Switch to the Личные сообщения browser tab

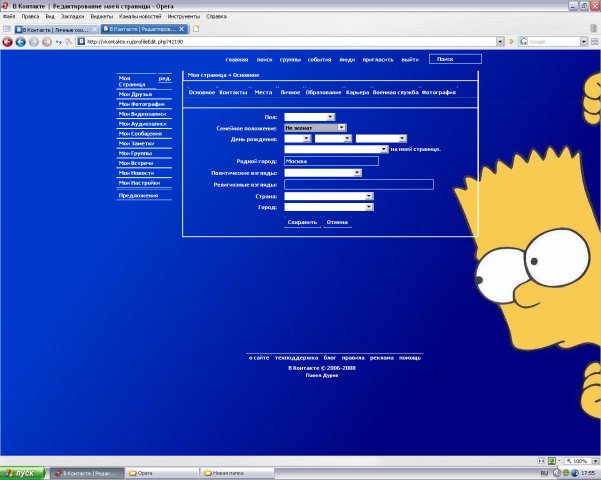tap(54, 30)
